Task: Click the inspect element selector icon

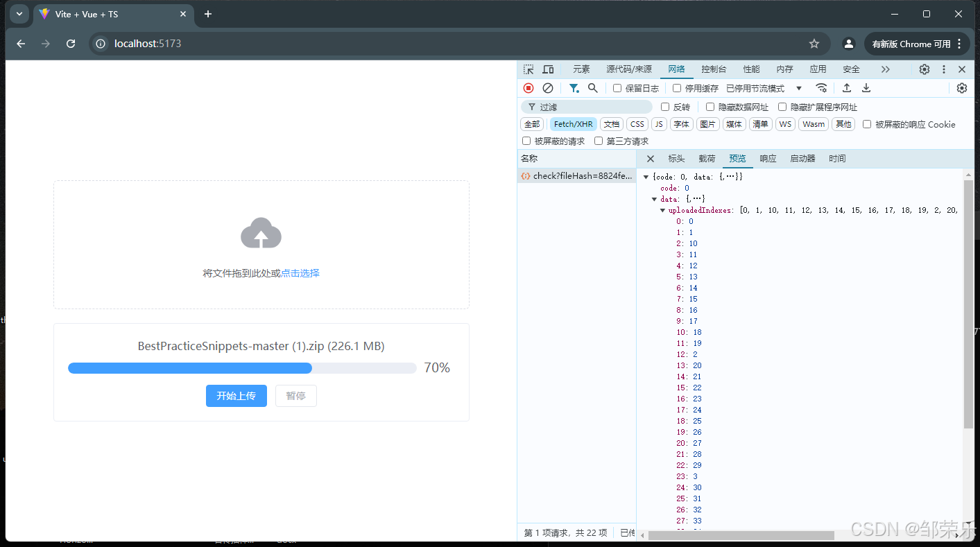Action: [x=528, y=69]
